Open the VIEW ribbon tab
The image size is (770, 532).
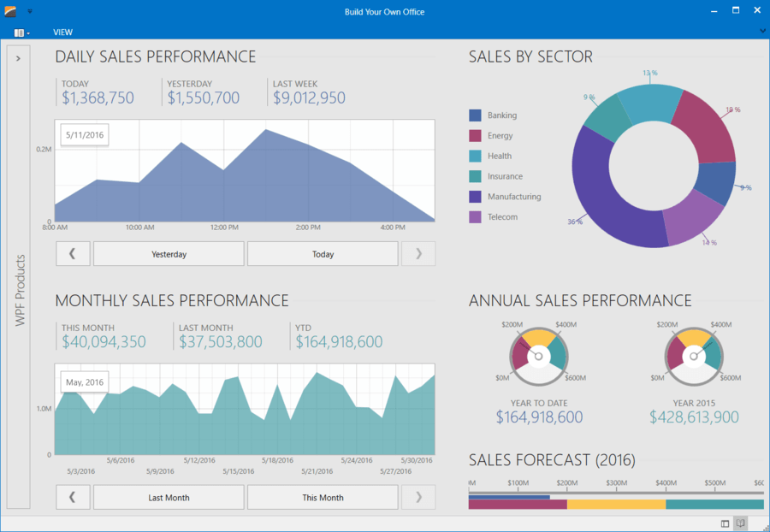[x=62, y=33]
